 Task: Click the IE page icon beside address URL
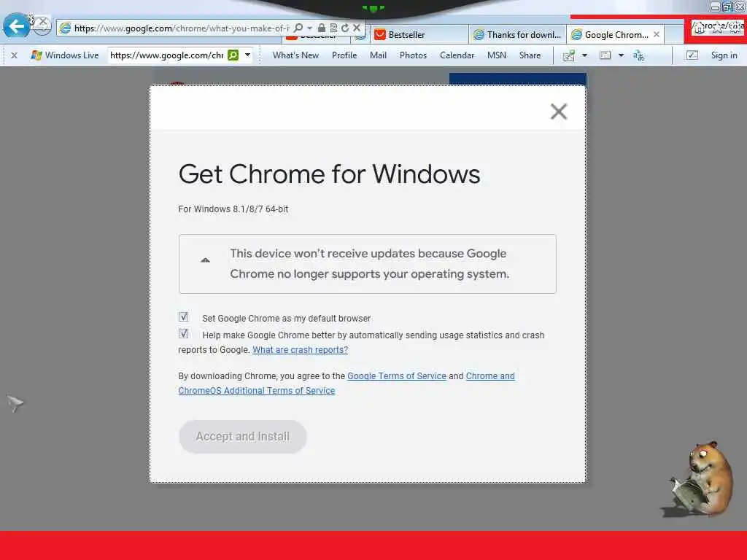[x=65, y=28]
